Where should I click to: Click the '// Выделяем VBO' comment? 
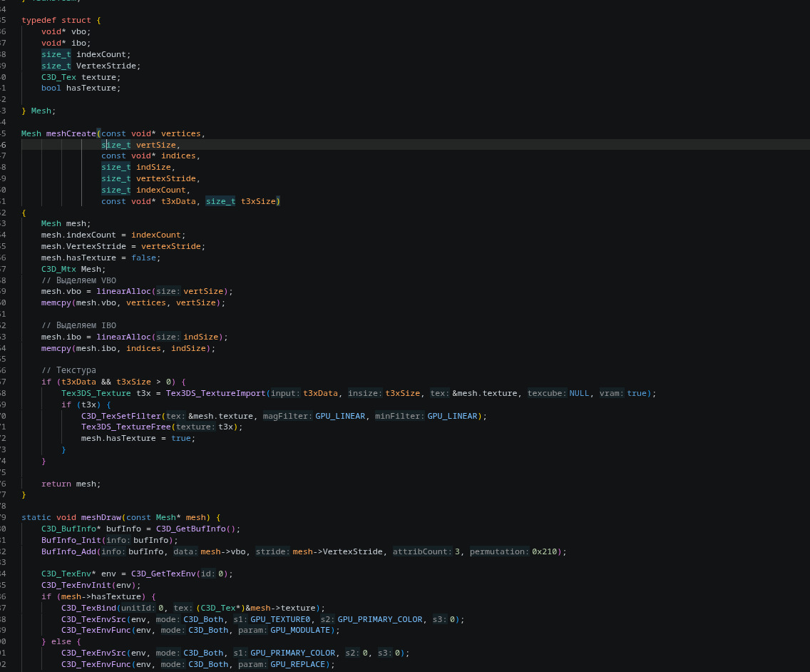point(78,280)
